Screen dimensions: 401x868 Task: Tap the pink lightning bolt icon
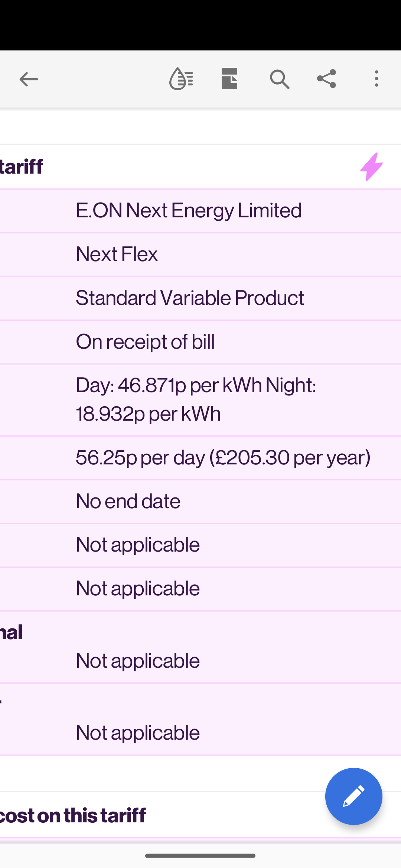point(371,167)
